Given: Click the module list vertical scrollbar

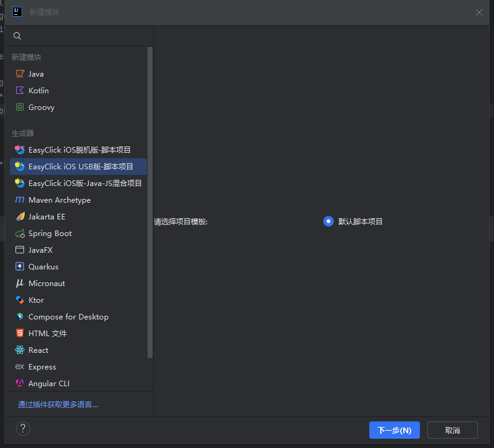Looking at the screenshot, I should coord(150,204).
